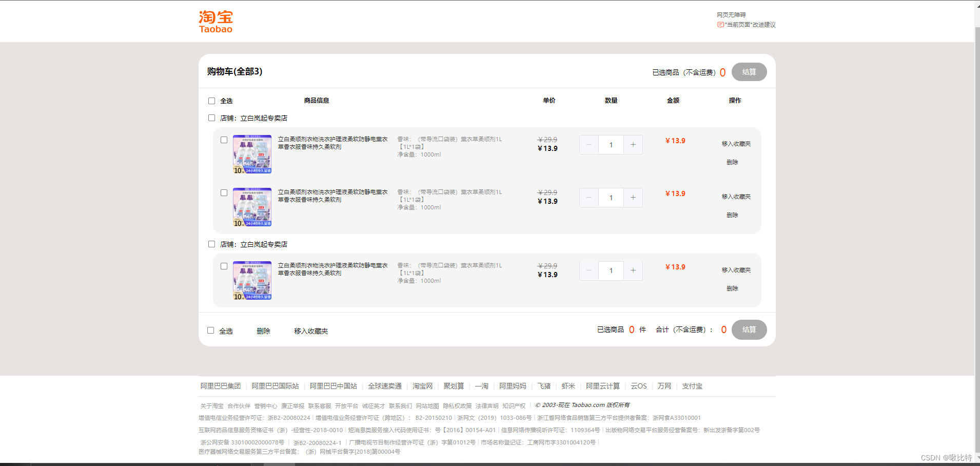Open the 阿里巴巴中国站 footer link
Image resolution: width=980 pixels, height=466 pixels.
(x=334, y=386)
